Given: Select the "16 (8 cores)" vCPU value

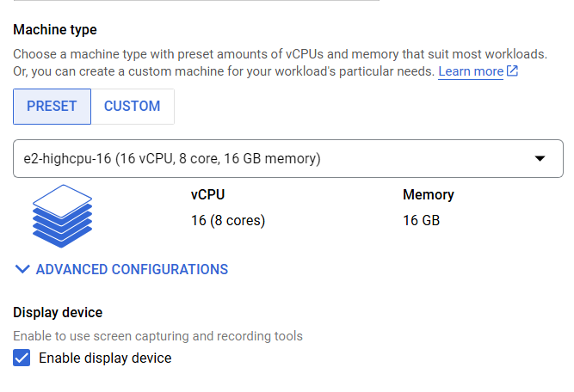Looking at the screenshot, I should pos(228,221).
